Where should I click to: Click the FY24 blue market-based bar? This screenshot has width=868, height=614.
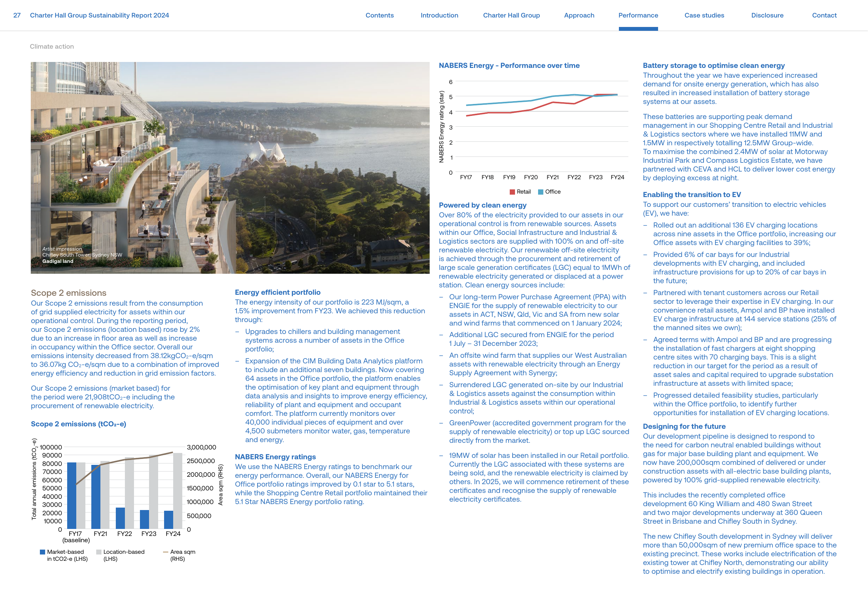pos(169,520)
